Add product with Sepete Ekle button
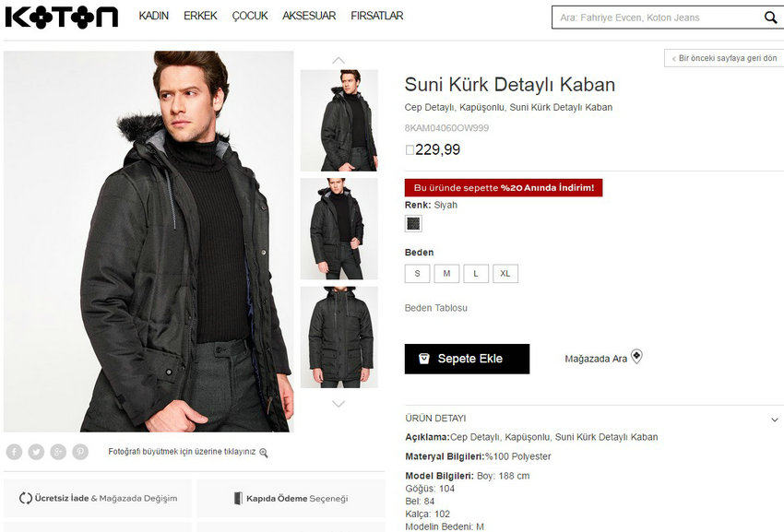Screen dimensions: 784x532 (467, 359)
